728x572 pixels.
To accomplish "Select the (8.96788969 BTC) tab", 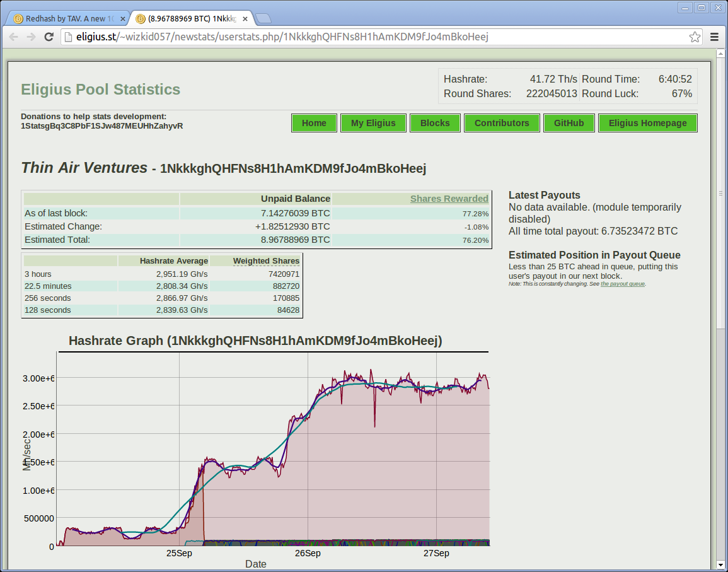I will (192, 18).
